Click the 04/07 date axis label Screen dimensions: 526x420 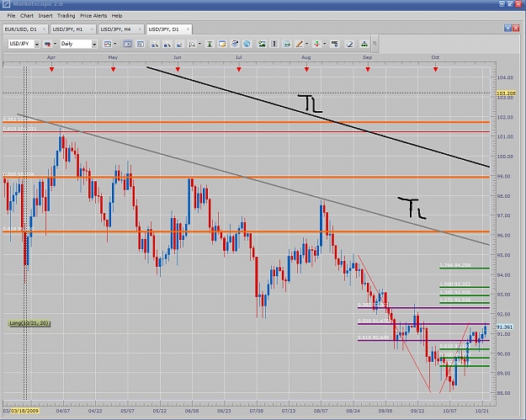pyautogui.click(x=63, y=411)
